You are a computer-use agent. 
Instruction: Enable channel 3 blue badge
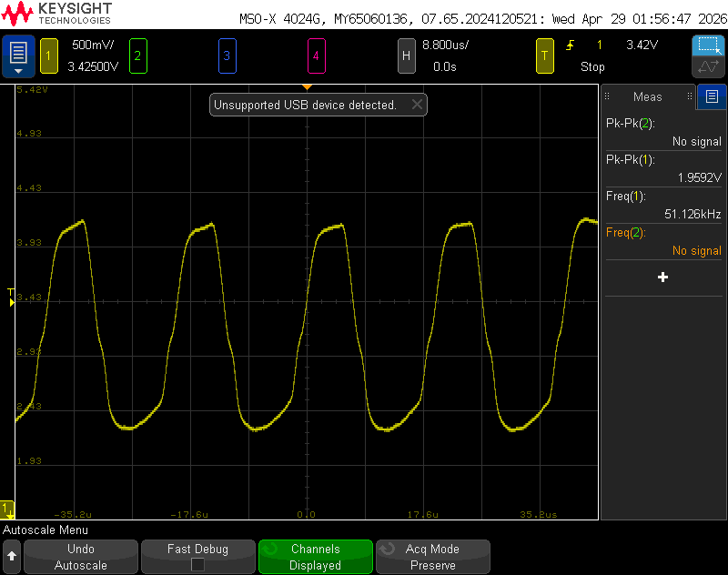tap(227, 55)
